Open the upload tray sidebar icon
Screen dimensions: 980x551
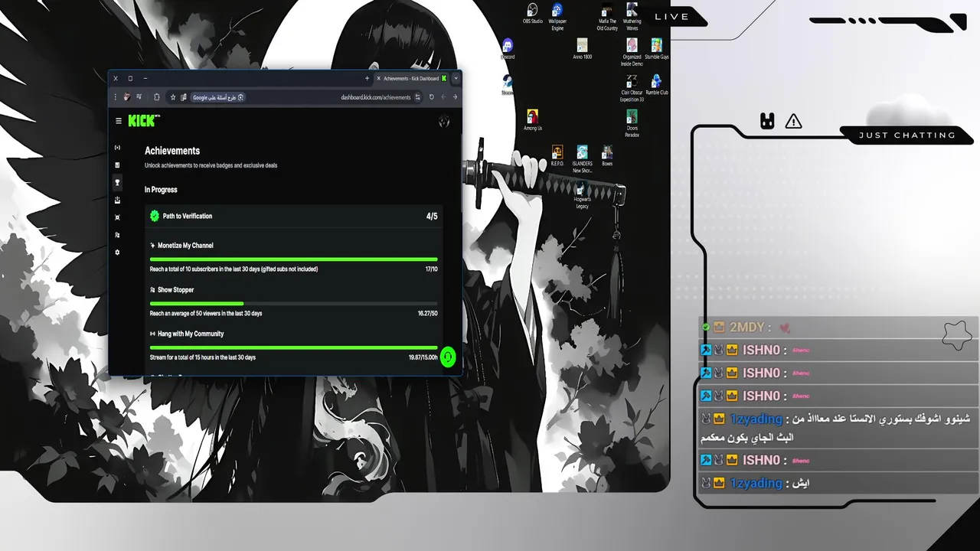[x=117, y=200]
